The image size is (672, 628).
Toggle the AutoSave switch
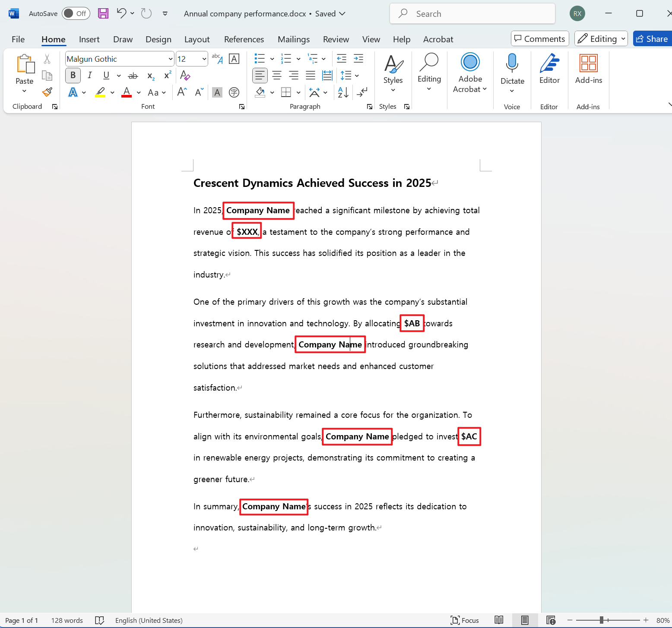click(76, 13)
